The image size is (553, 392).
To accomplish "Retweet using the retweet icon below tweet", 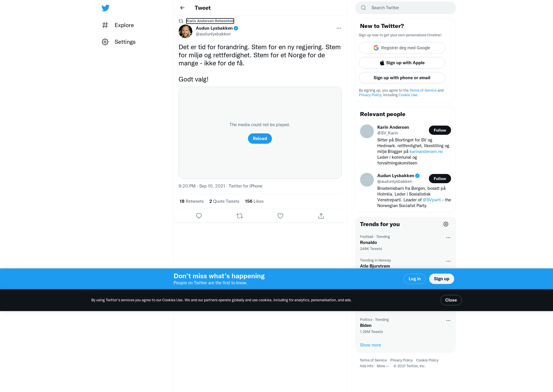I will [x=240, y=216].
